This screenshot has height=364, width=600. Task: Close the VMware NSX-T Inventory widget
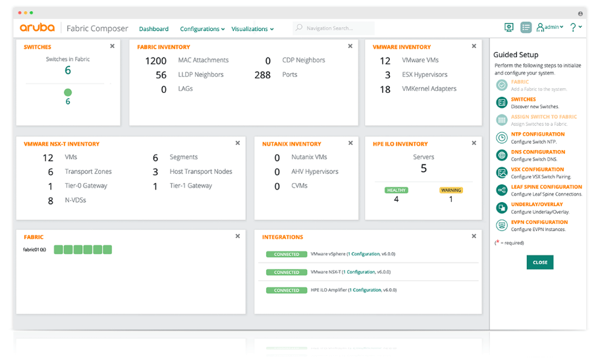238,143
